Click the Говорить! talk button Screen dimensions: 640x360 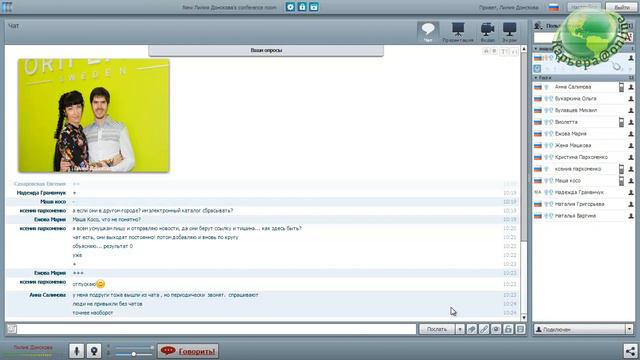point(187,351)
